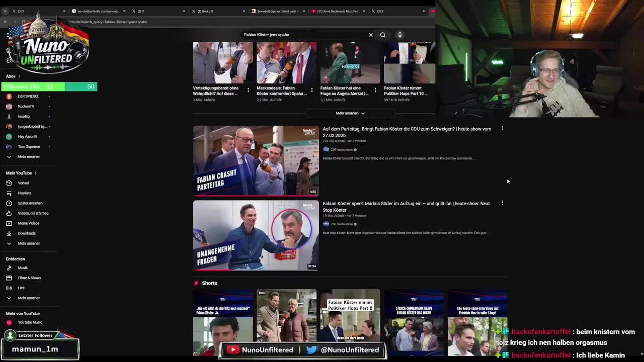Click the Shorts section heading

tap(209, 283)
